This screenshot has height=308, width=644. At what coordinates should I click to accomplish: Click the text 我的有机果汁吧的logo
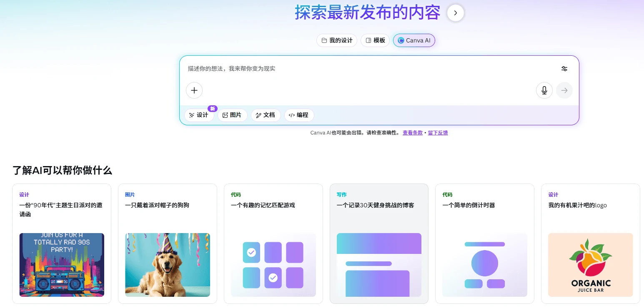pos(578,205)
